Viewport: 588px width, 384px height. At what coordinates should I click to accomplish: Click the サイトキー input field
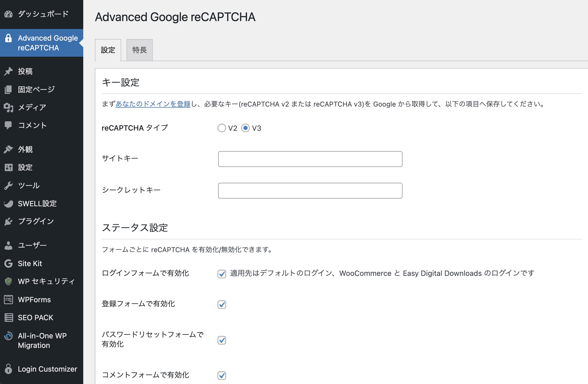pos(310,159)
